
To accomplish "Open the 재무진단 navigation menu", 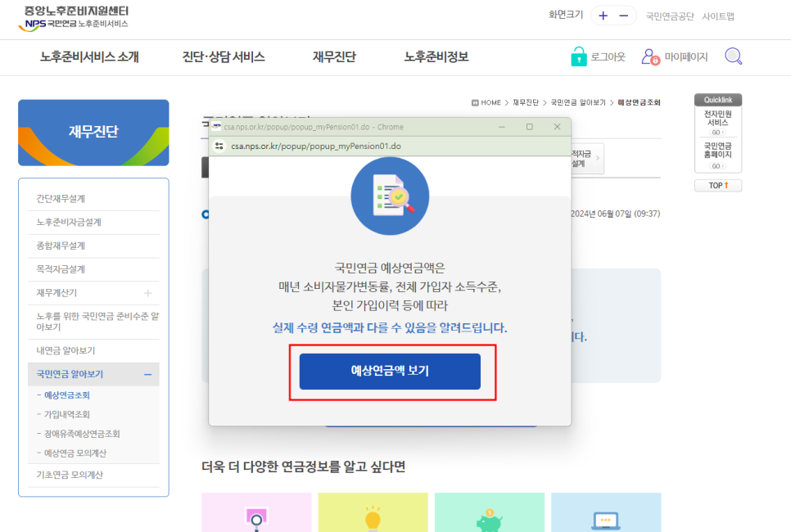I will click(332, 57).
